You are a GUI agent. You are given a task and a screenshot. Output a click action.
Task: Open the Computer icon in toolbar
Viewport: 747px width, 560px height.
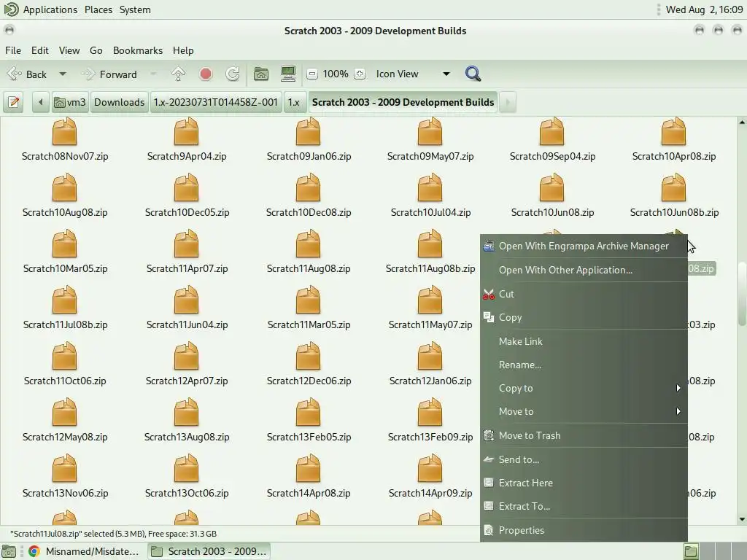[287, 74]
